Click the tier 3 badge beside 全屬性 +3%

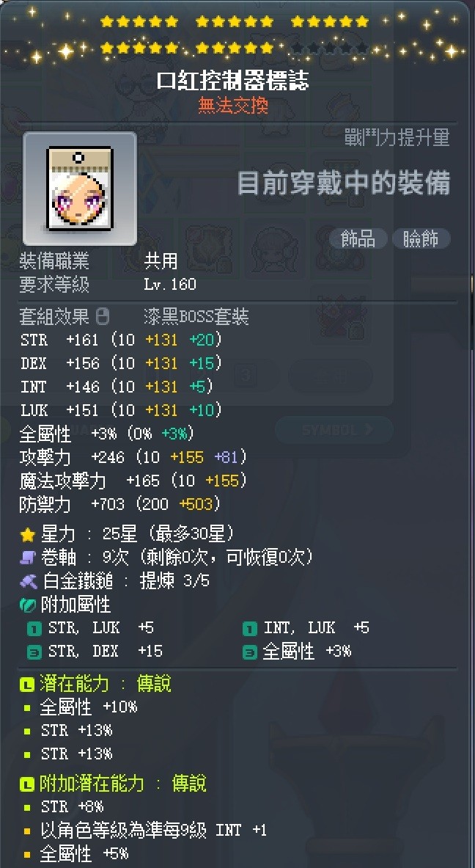tap(250, 652)
